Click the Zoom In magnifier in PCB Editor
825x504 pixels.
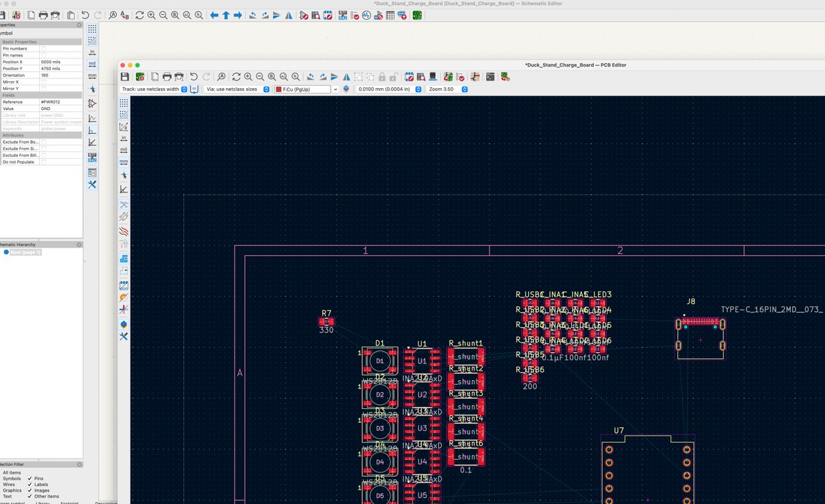[x=247, y=76]
